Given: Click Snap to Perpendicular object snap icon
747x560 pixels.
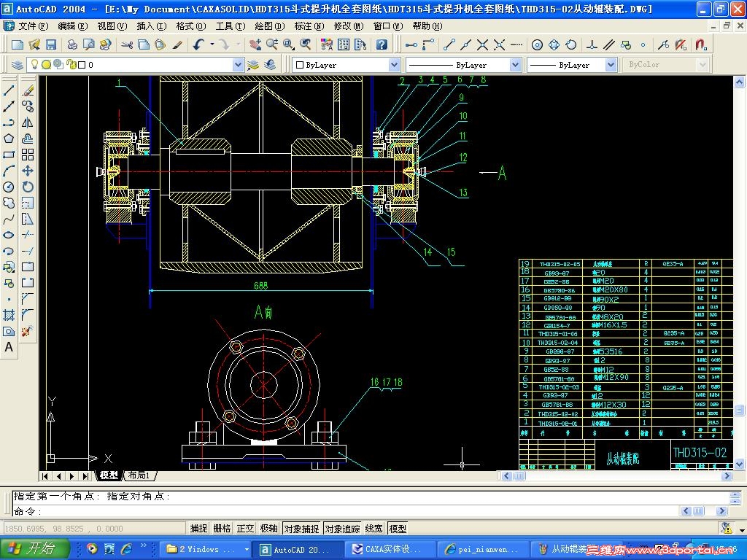Looking at the screenshot, I should (x=591, y=44).
